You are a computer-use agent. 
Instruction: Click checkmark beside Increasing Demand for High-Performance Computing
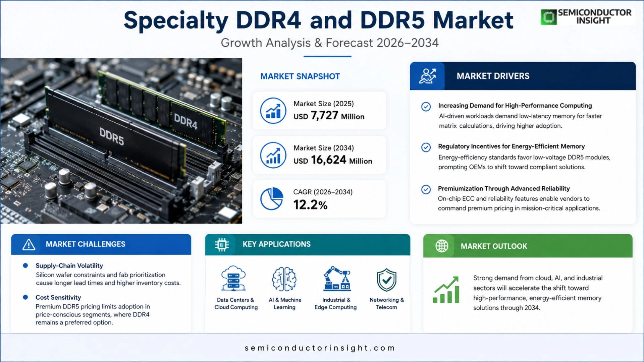[426, 107]
